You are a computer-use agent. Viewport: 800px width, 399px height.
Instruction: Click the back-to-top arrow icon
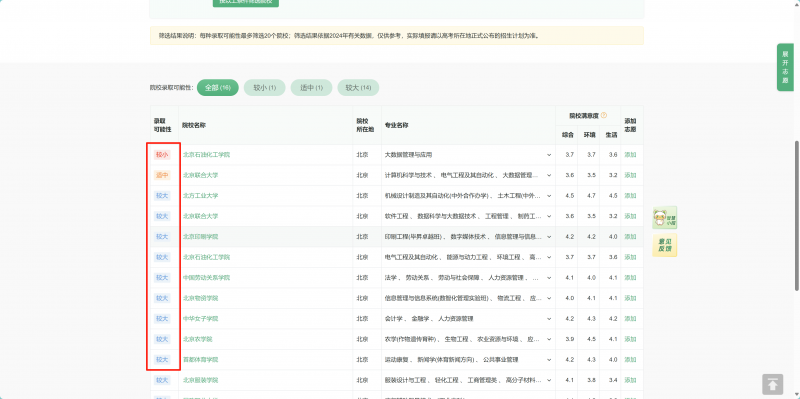(772, 385)
